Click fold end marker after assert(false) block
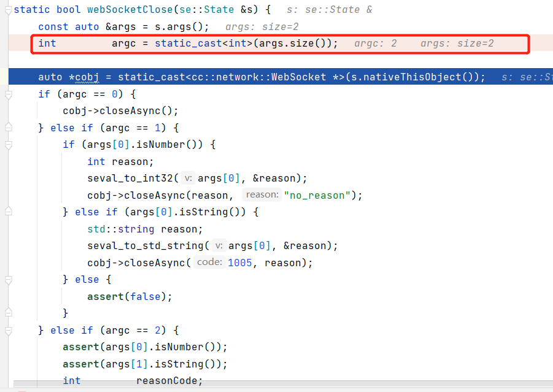 coord(9,312)
